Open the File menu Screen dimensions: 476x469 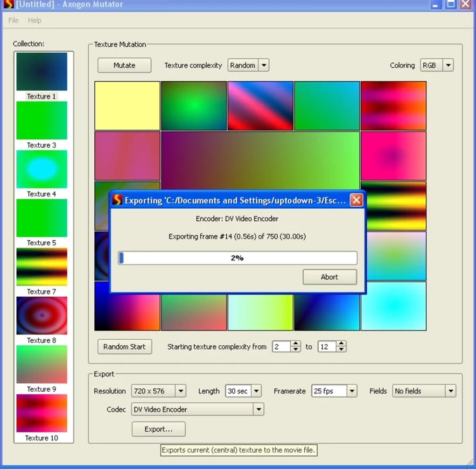tap(13, 21)
